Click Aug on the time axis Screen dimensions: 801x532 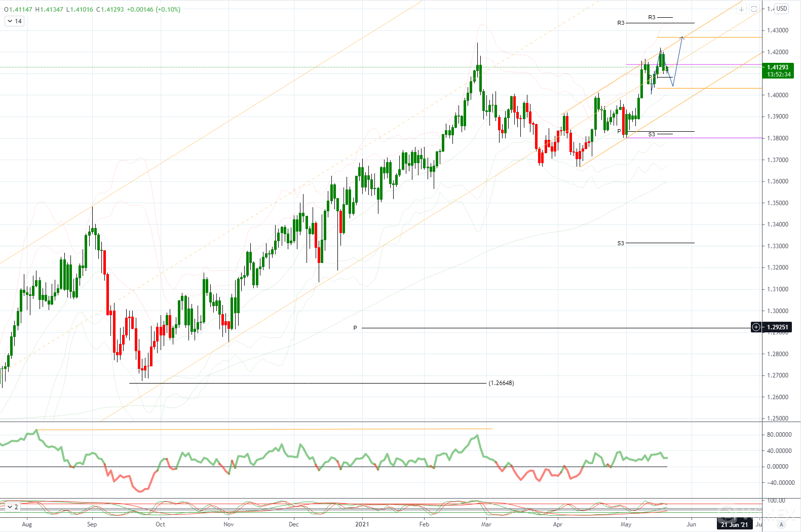click(27, 524)
